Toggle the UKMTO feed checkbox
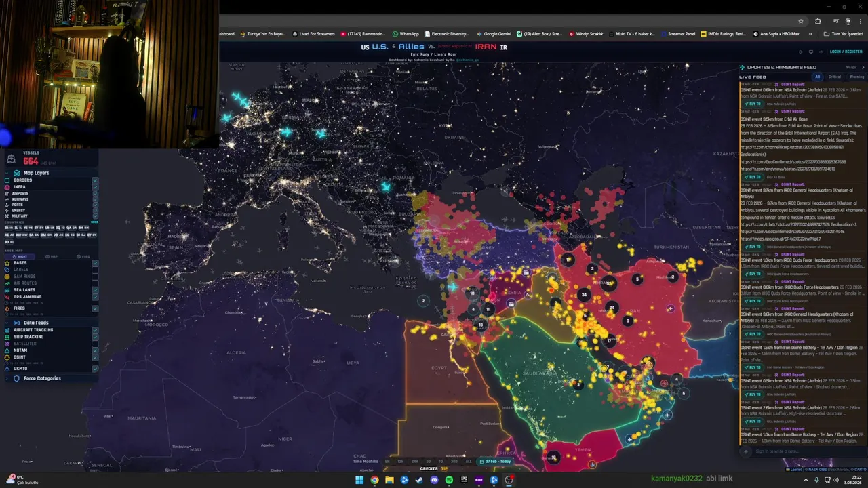 (95, 369)
